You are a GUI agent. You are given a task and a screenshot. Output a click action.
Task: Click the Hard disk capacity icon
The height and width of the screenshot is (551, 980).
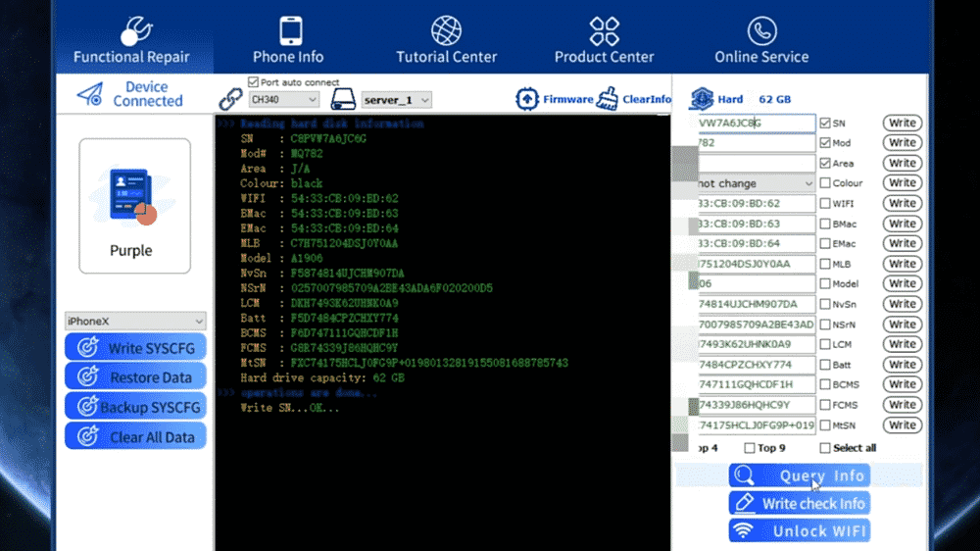pyautogui.click(x=702, y=99)
